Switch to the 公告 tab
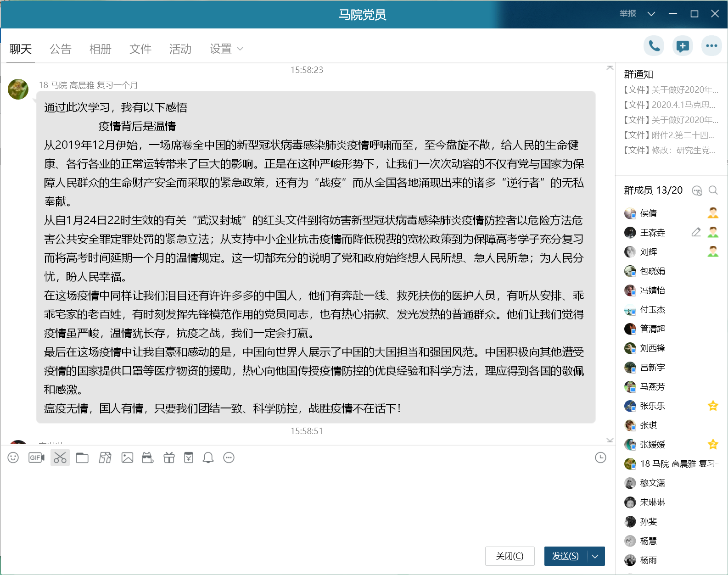Screen dimensions: 728x575 61,49
